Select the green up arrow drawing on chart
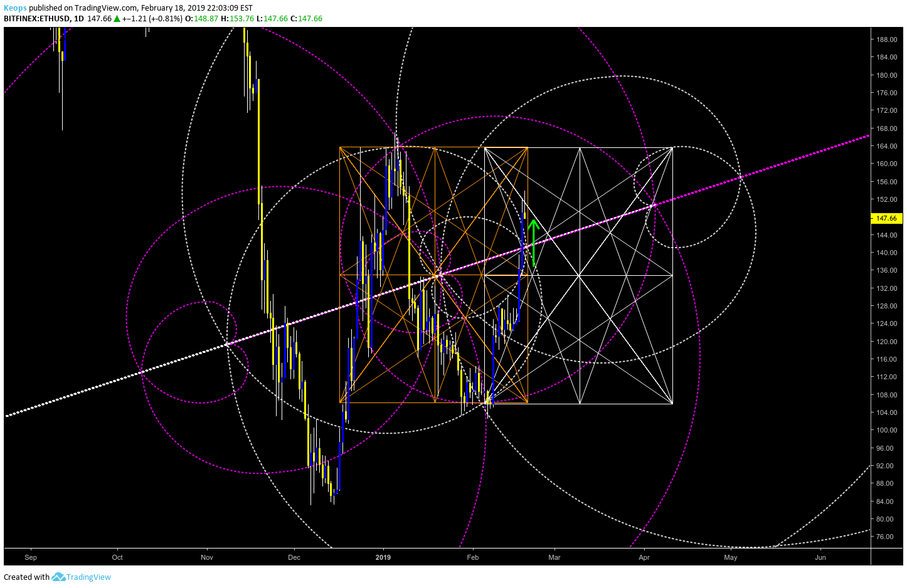907x588 pixels. click(533, 243)
